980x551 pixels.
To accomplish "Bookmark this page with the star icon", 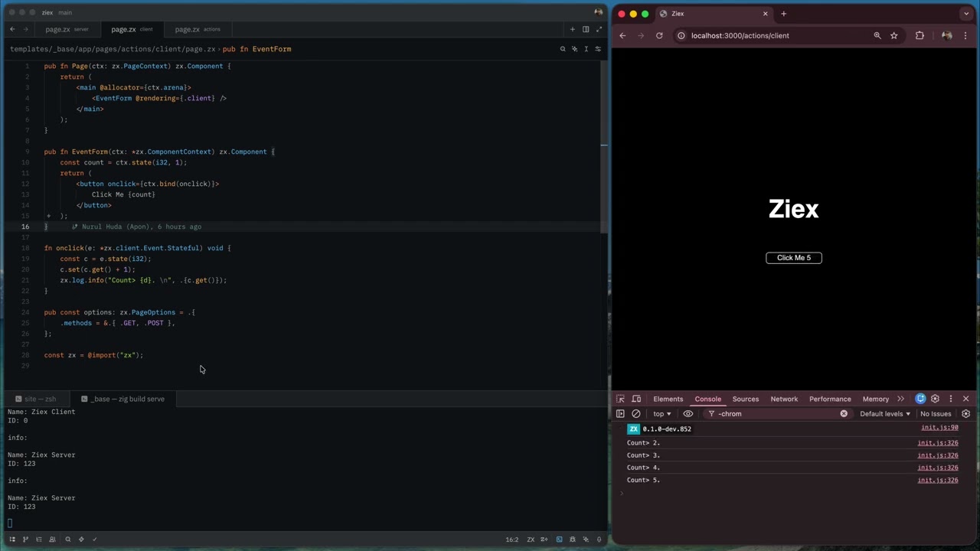I will (893, 35).
